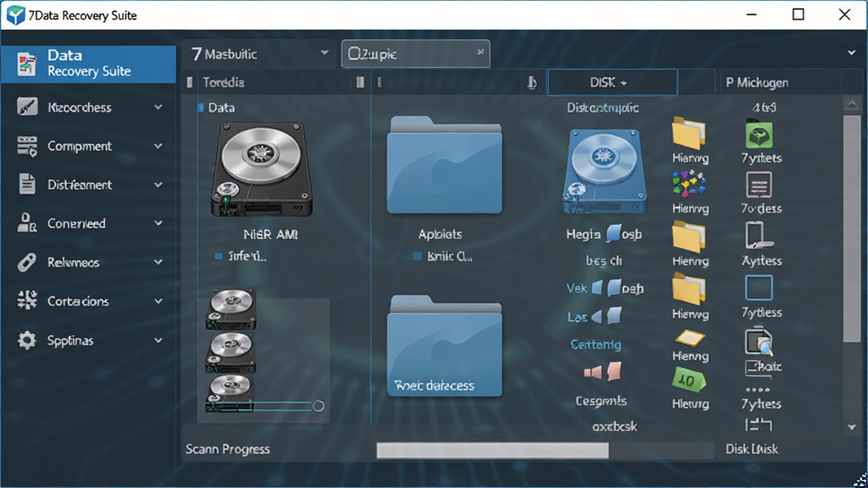868x488 pixels.
Task: Click the Relwmeos link icon
Action: tap(26, 263)
